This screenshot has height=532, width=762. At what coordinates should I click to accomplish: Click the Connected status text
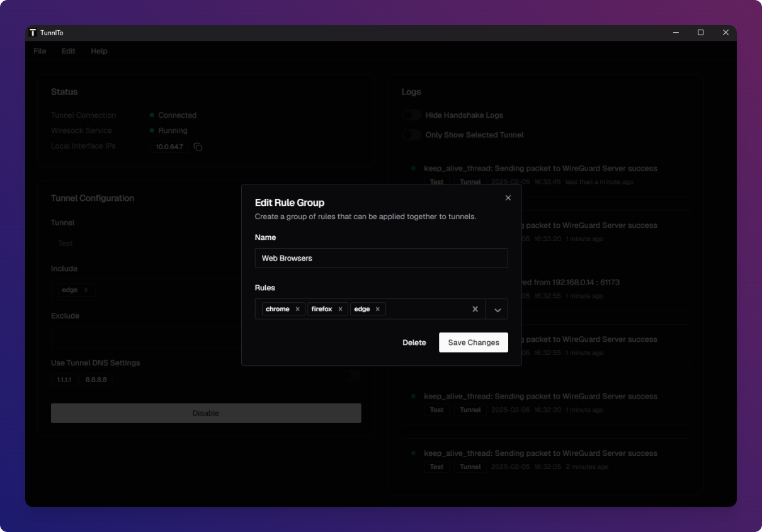click(x=178, y=115)
